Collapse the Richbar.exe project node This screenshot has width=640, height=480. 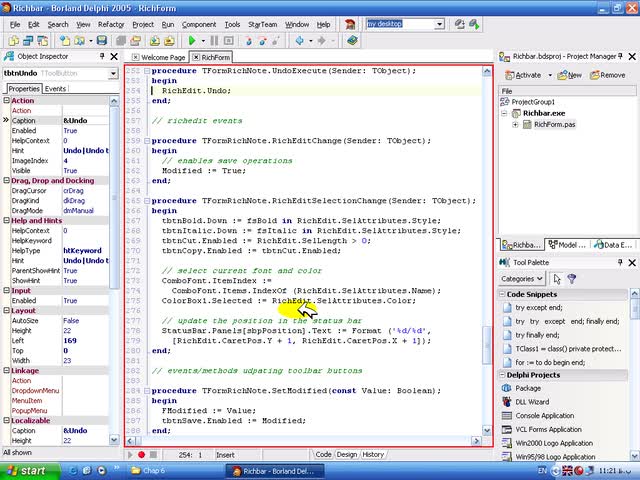503,113
